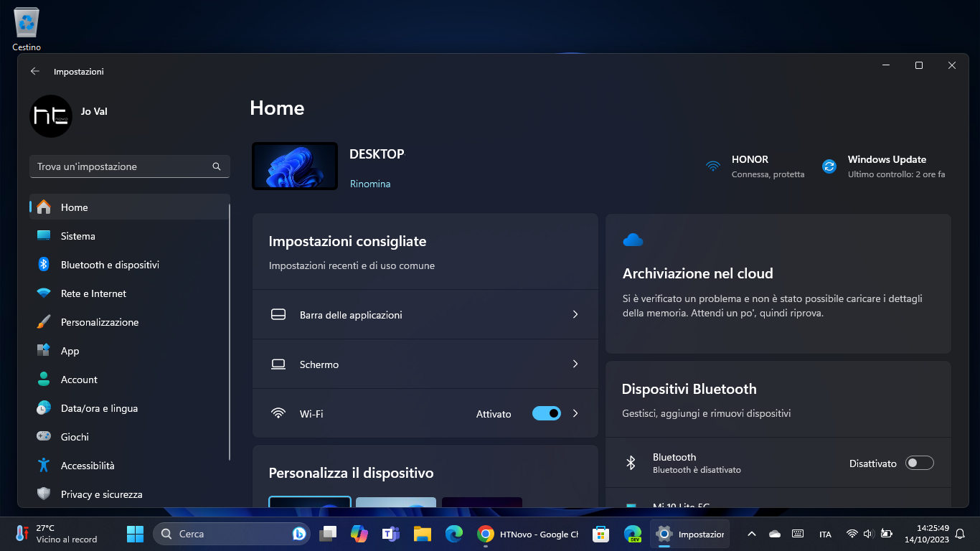Open Windows Update status
Image resolution: width=980 pixels, height=551 pixels.
pos(884,166)
